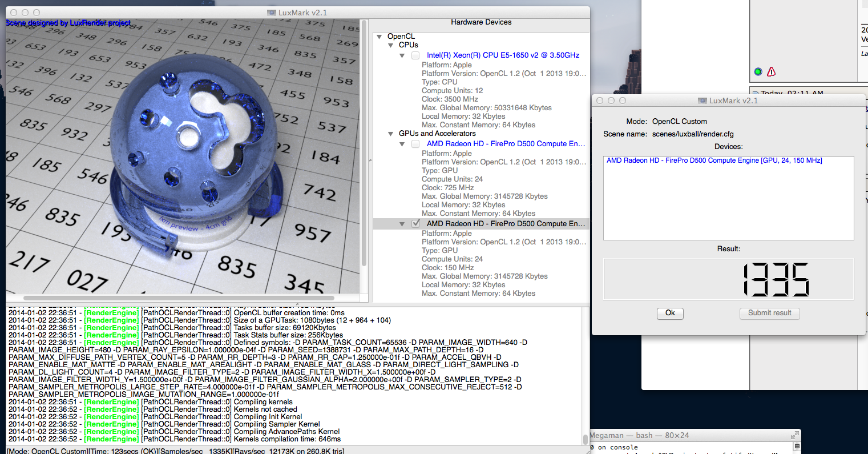Click the Clock: 150 MHz row
Screen dimensions: 868x454
point(447,268)
